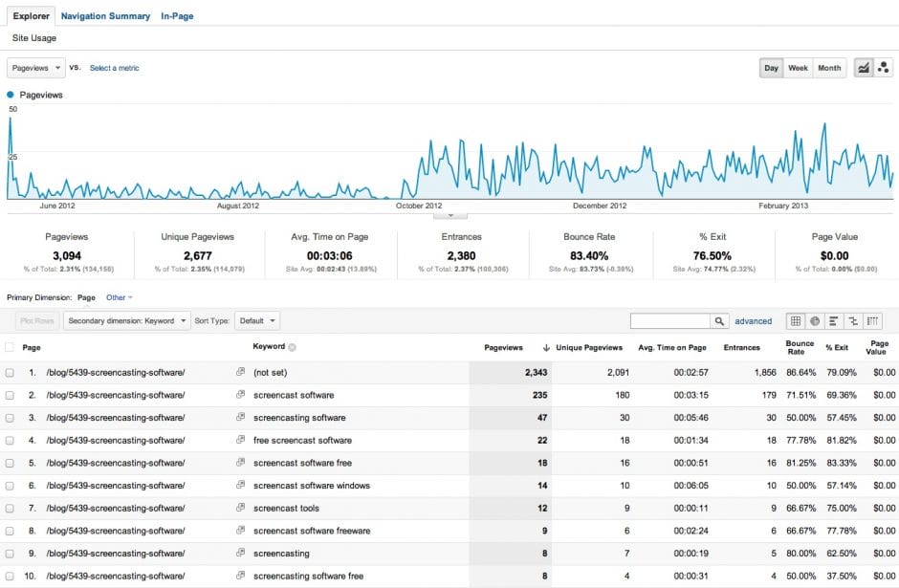Open page link icon for free screencast software row

coord(241,440)
